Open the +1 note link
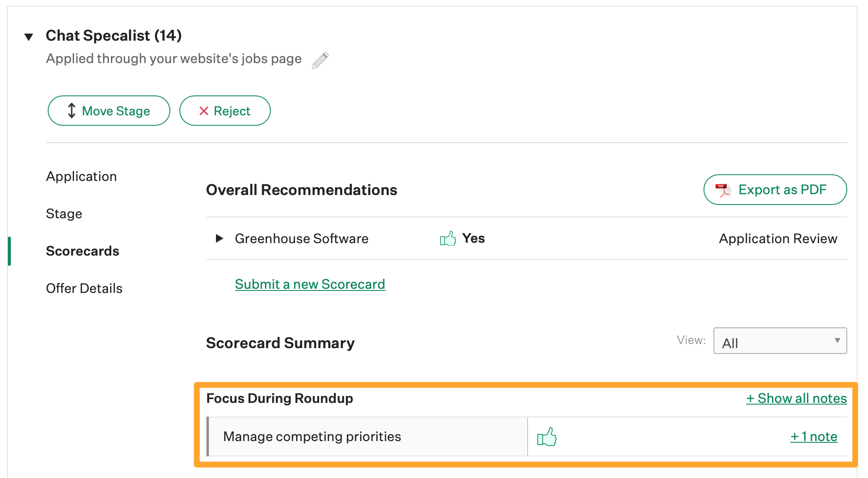 tap(814, 437)
